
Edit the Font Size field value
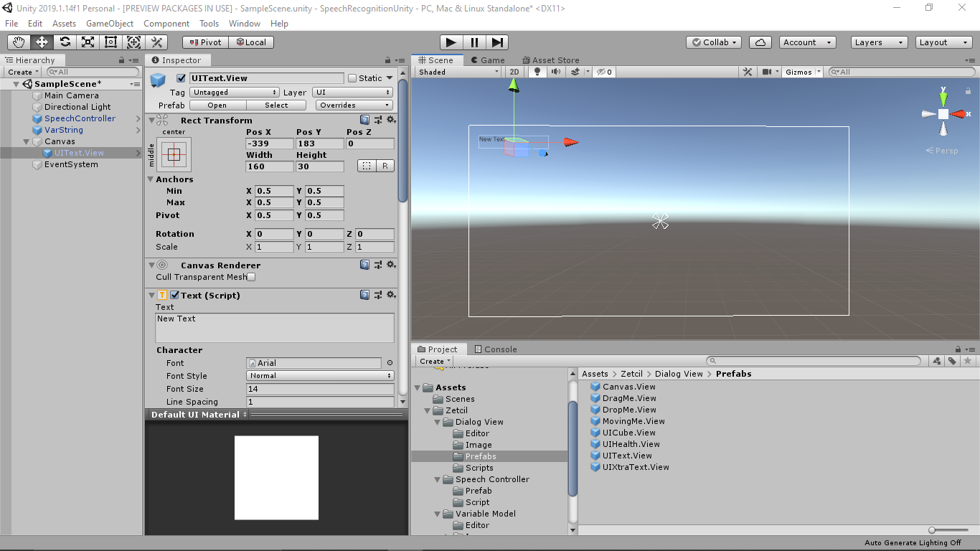pyautogui.click(x=320, y=388)
